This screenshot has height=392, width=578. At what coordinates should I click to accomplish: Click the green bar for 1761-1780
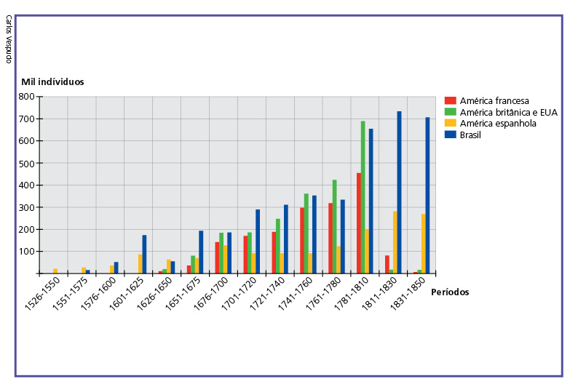335,226
